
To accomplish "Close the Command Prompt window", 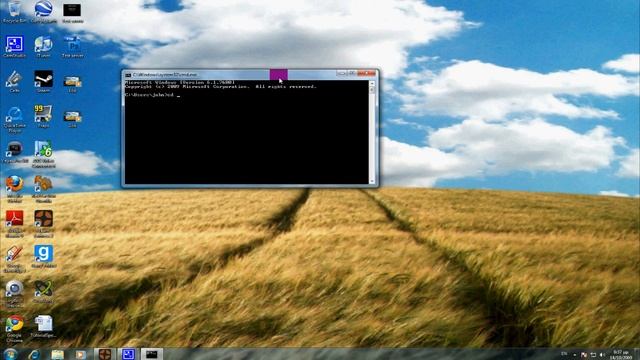I will click(x=366, y=73).
